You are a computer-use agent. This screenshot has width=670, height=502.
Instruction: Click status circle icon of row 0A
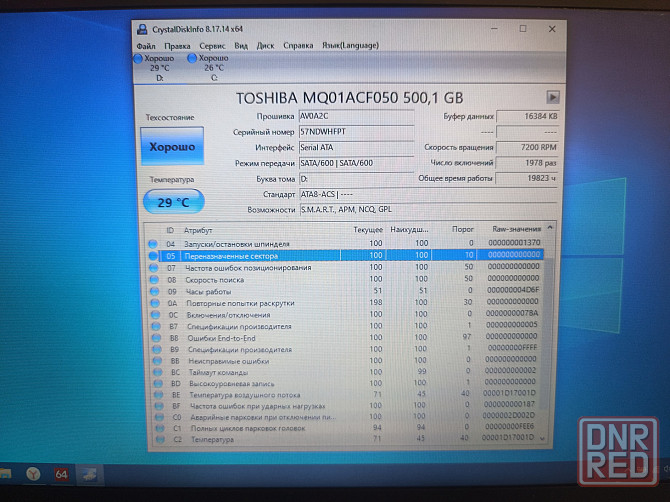coord(155,303)
